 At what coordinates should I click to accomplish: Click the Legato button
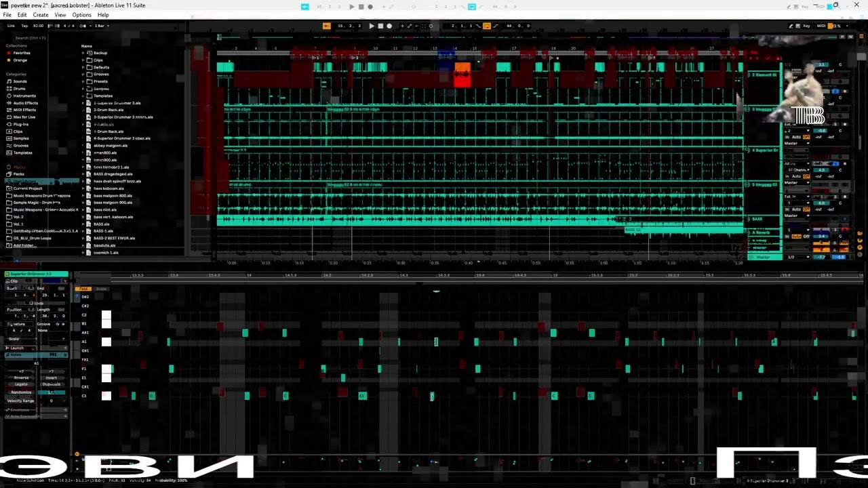coord(21,384)
